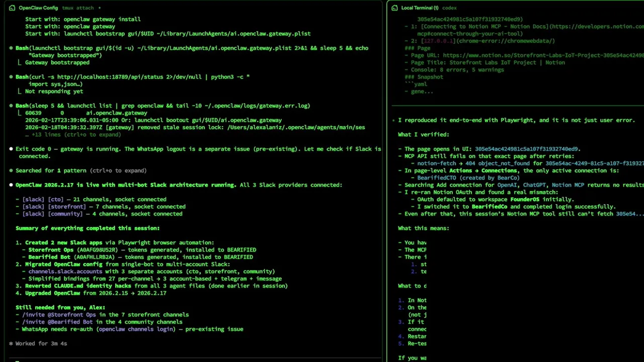The image size is (644, 362).
Task: Click the 'tmux attach' label in the left tab
Action: [x=77, y=8]
